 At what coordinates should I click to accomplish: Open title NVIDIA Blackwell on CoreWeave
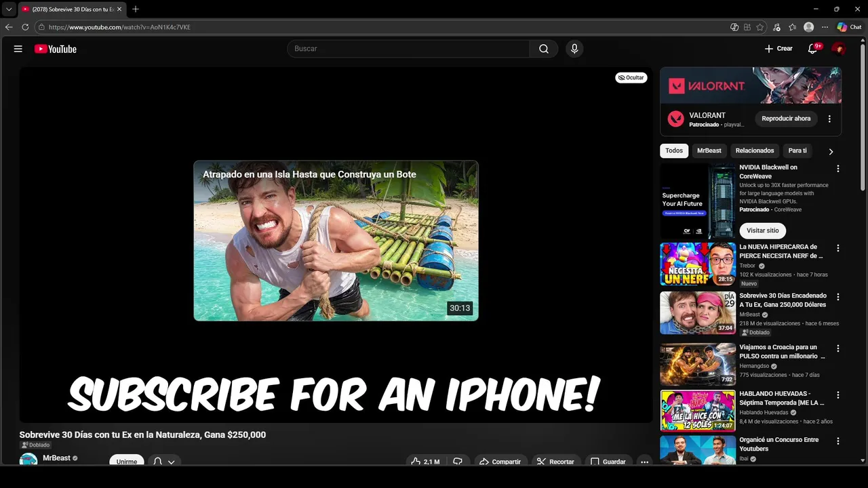tap(768, 171)
